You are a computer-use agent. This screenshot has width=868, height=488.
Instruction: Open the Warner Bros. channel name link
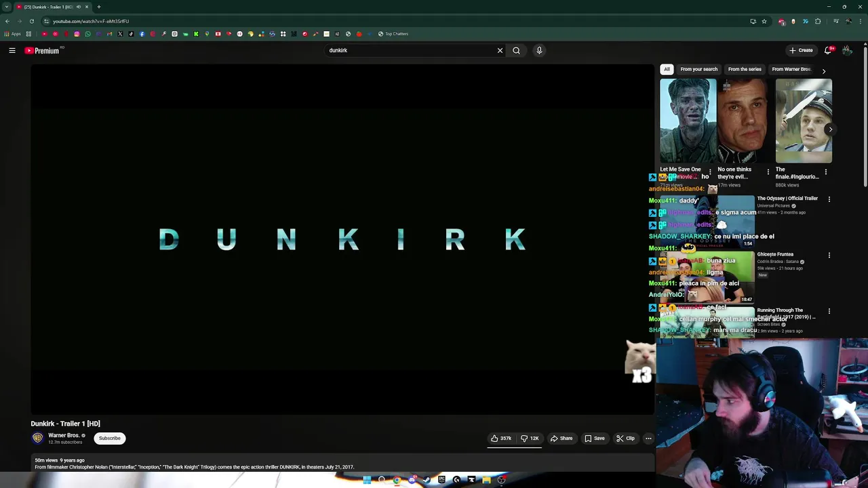tap(64, 435)
